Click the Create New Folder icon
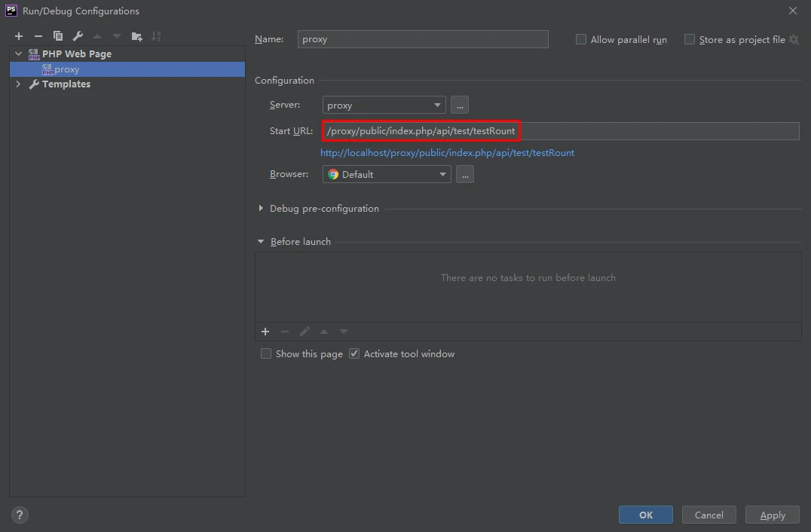The height and width of the screenshot is (532, 811). (x=136, y=36)
